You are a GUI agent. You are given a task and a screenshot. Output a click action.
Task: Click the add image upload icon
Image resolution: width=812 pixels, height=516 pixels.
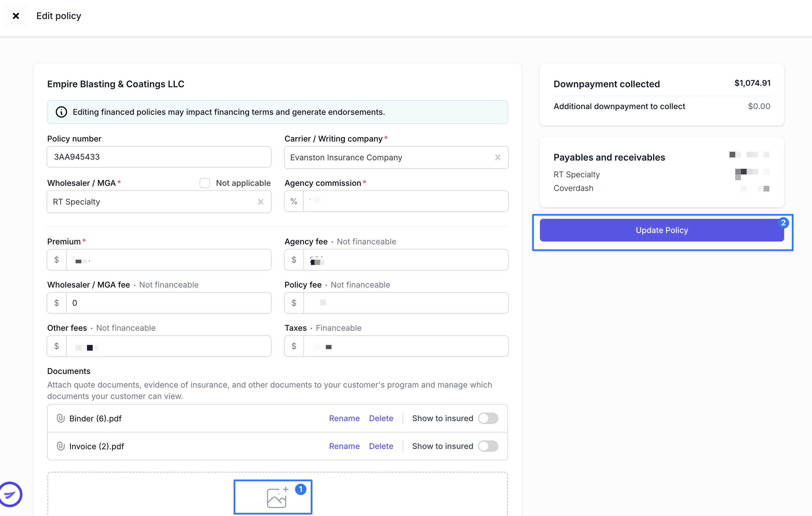[277, 497]
